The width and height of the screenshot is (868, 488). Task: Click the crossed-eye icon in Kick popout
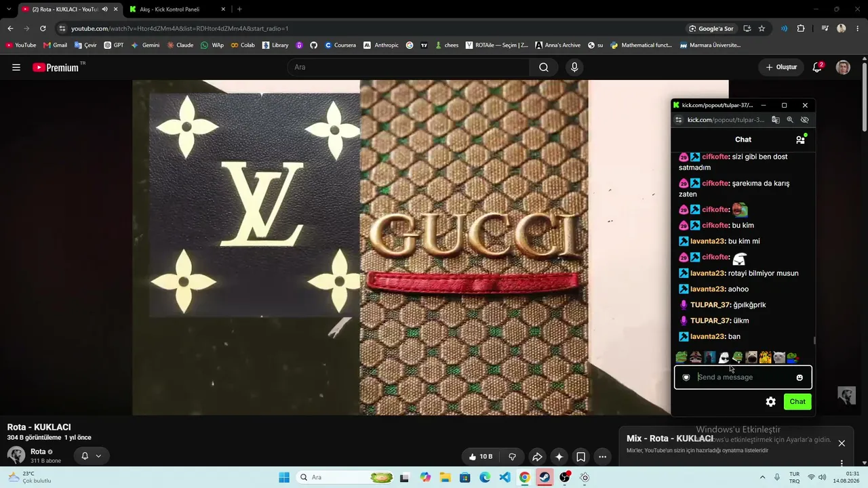click(805, 120)
